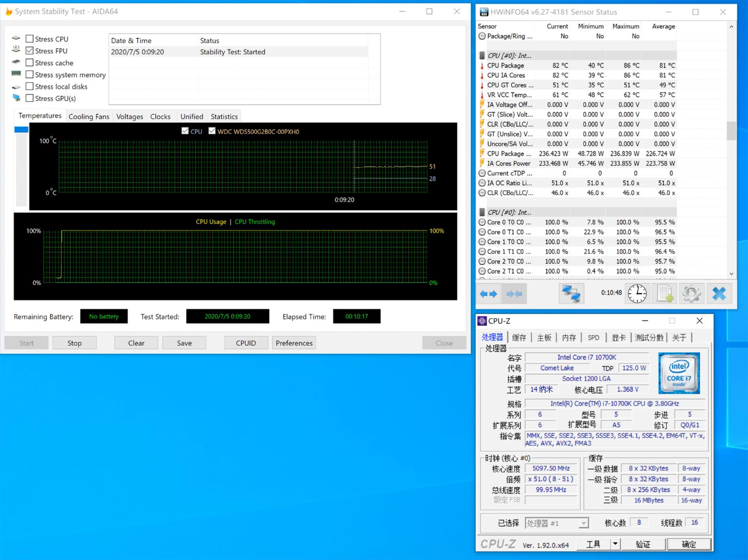Enable the Stress CPU checkbox

30,39
